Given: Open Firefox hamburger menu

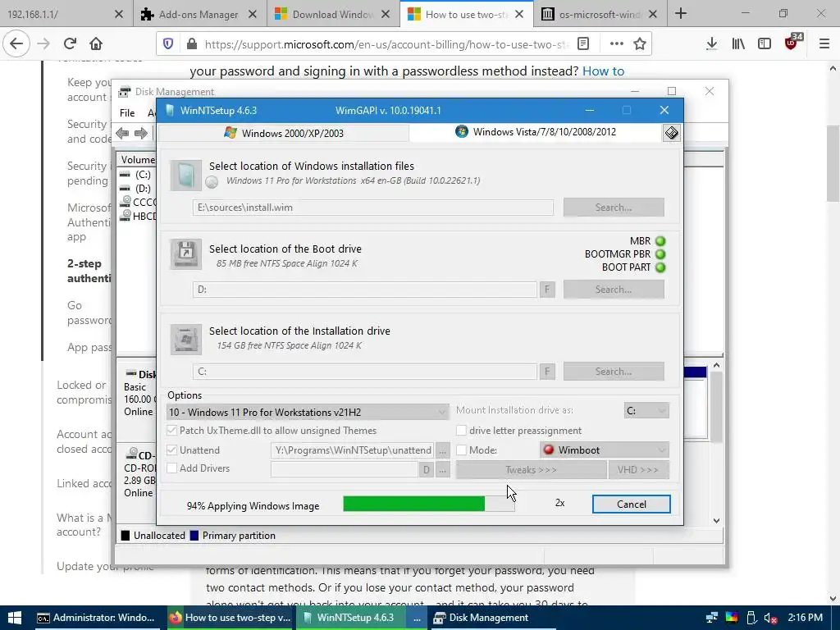Looking at the screenshot, I should 824,44.
